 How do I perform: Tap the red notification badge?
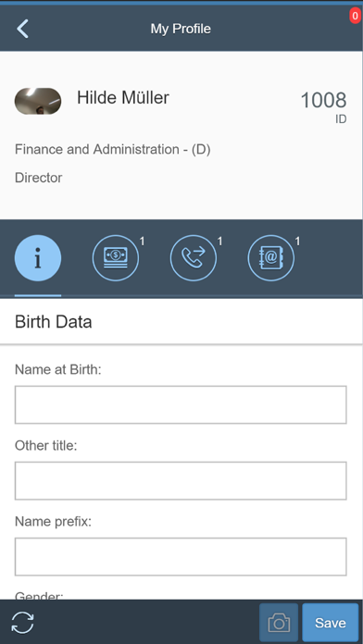coord(356,16)
